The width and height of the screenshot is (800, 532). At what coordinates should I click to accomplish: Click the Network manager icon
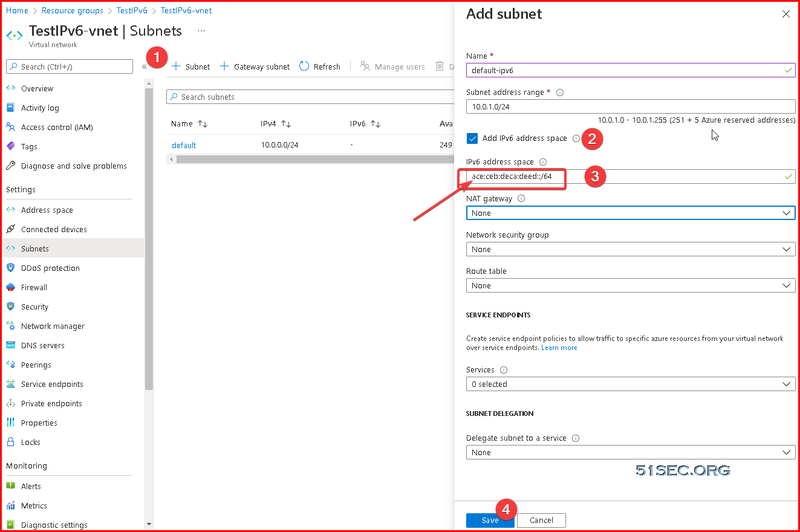[x=10, y=326]
